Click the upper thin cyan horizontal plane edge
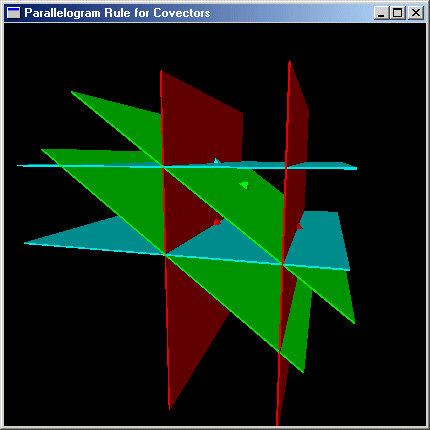The height and width of the screenshot is (430, 430). (x=187, y=167)
